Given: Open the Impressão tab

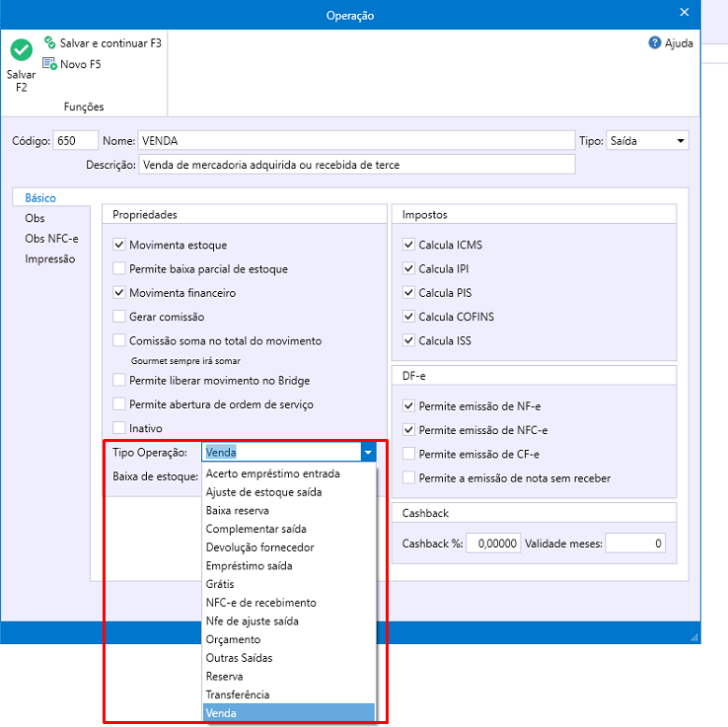Looking at the screenshot, I should [x=49, y=259].
